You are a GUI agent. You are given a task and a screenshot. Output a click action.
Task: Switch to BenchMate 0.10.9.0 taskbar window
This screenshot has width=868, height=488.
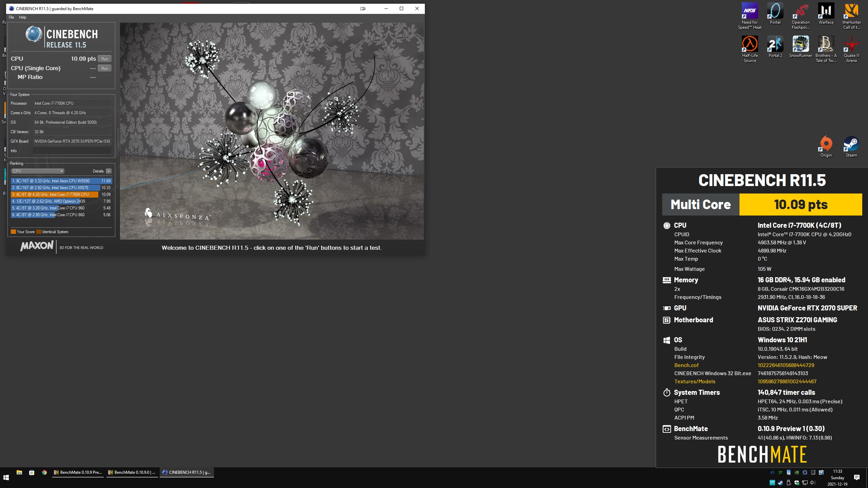(x=132, y=472)
